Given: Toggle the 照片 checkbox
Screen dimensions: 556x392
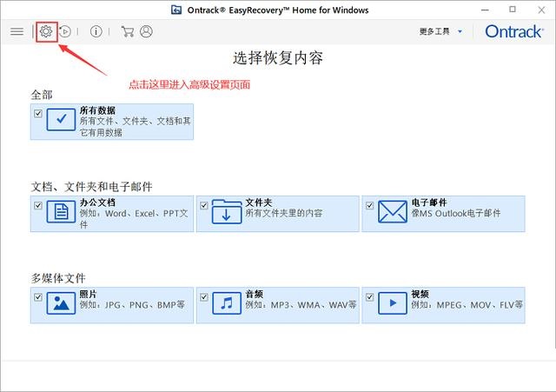Looking at the screenshot, I should (38, 297).
